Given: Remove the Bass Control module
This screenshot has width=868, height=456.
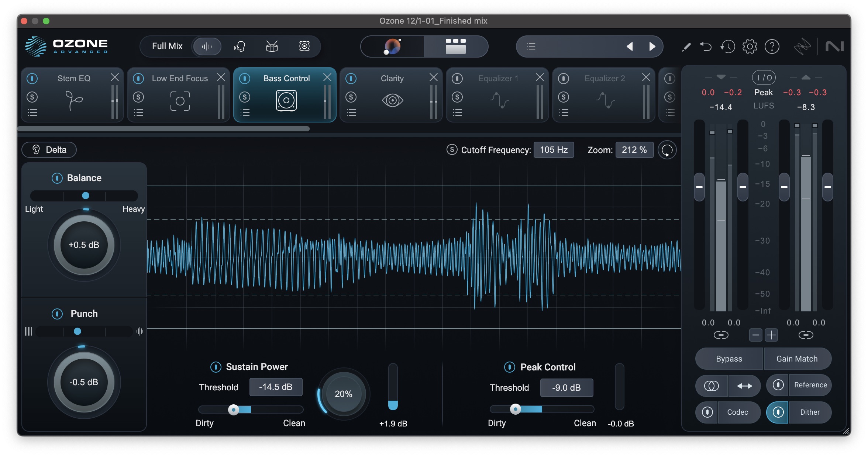Looking at the screenshot, I should (x=327, y=77).
